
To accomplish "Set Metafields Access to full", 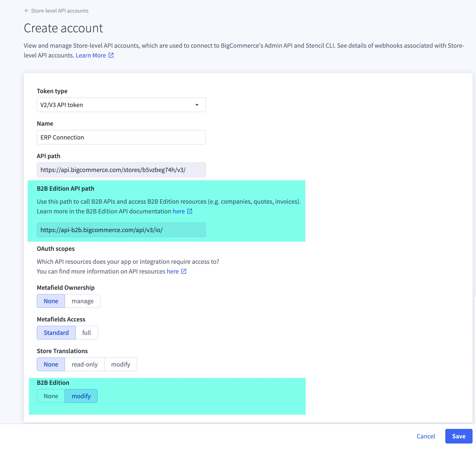I will pos(86,333).
